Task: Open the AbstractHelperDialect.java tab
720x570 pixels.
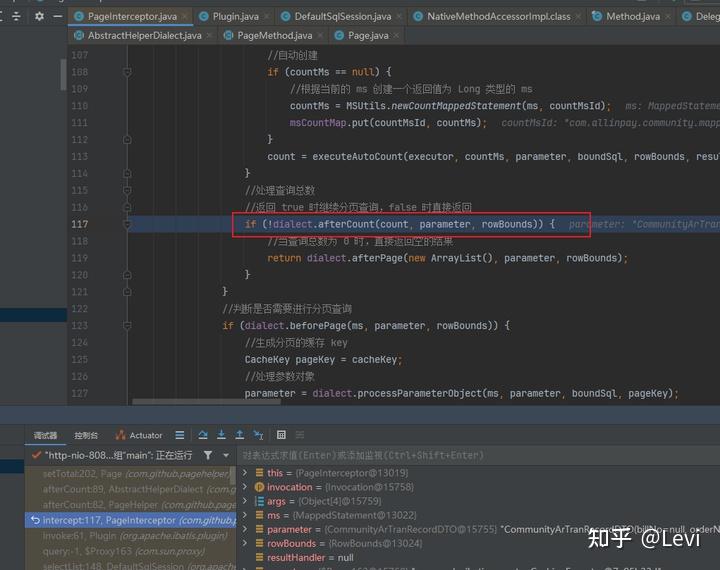Action: 145,35
